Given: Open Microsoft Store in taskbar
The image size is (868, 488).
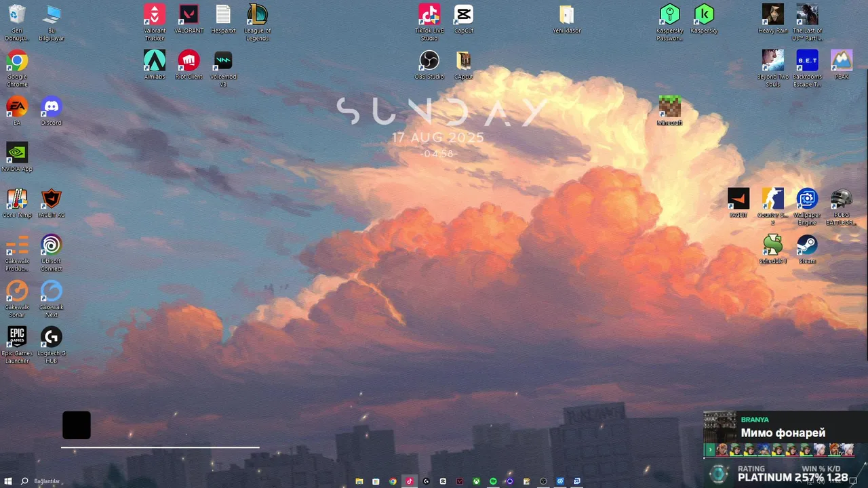Looking at the screenshot, I should [x=376, y=481].
